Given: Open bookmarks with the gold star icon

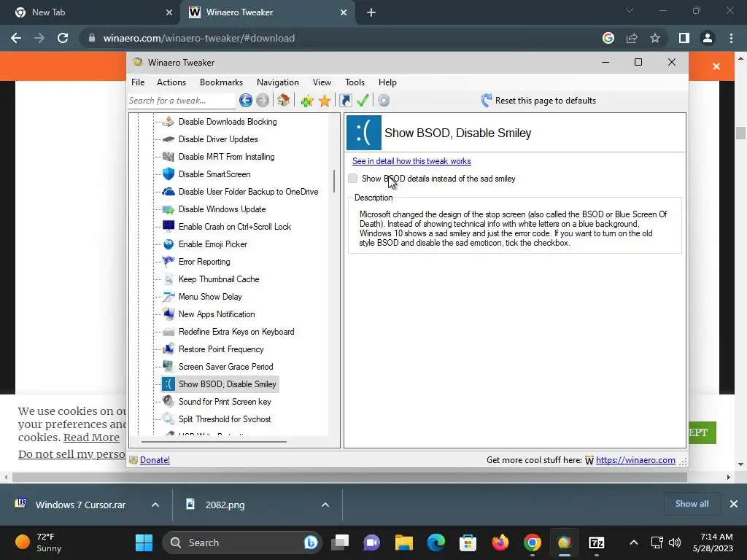Looking at the screenshot, I should (x=325, y=101).
